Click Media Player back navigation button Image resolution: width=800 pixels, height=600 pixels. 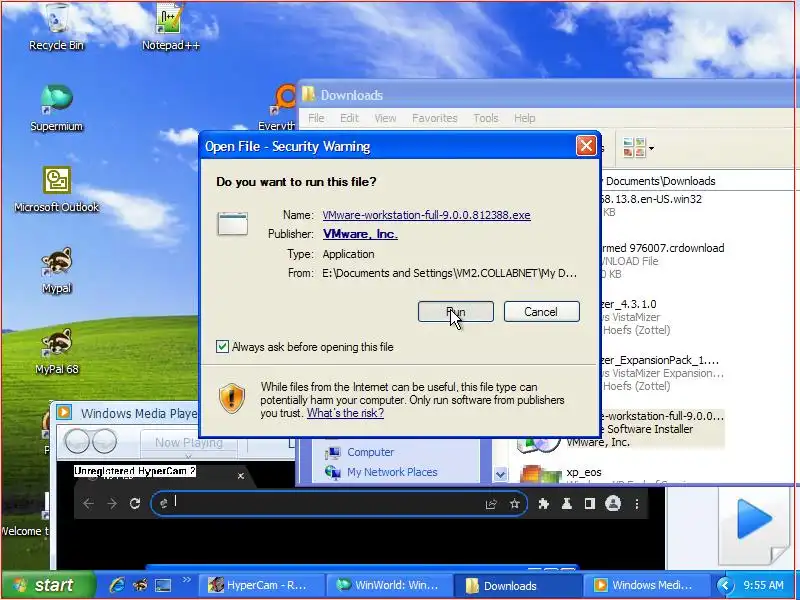pos(77,441)
